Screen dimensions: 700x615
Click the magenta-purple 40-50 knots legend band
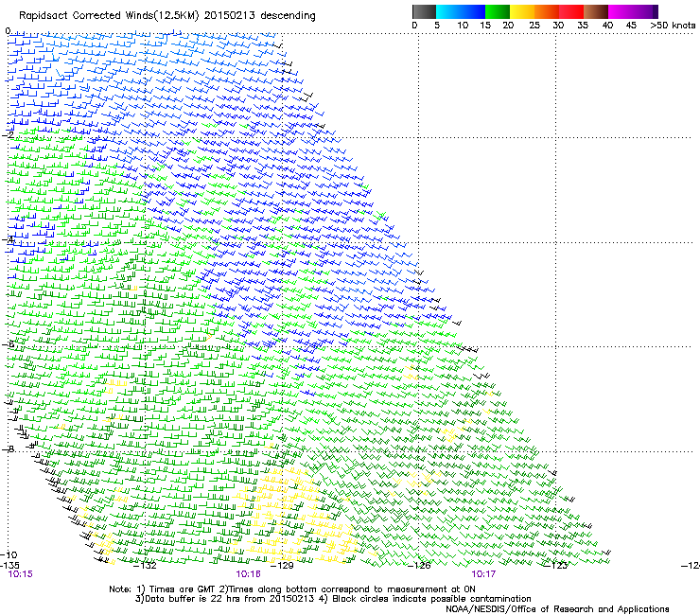tap(633, 11)
